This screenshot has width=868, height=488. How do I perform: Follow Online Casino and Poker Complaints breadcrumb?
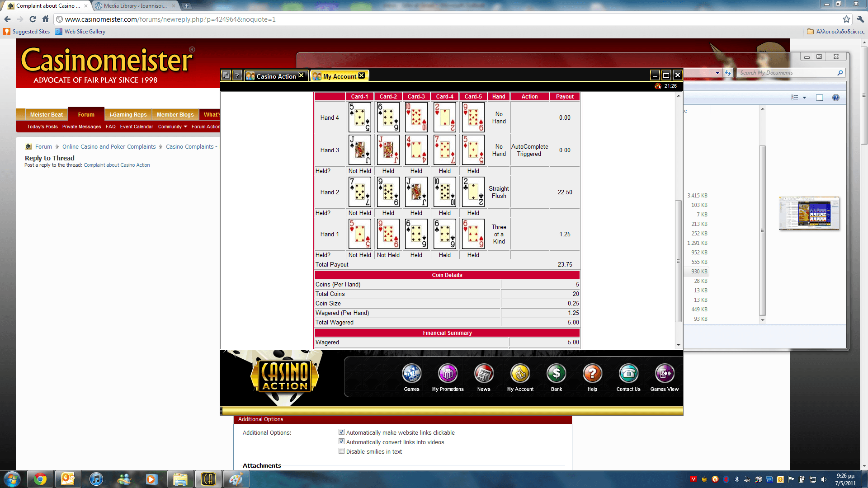point(109,147)
